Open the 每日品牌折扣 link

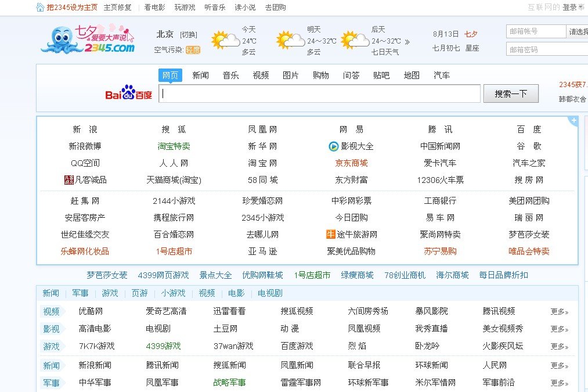point(504,275)
